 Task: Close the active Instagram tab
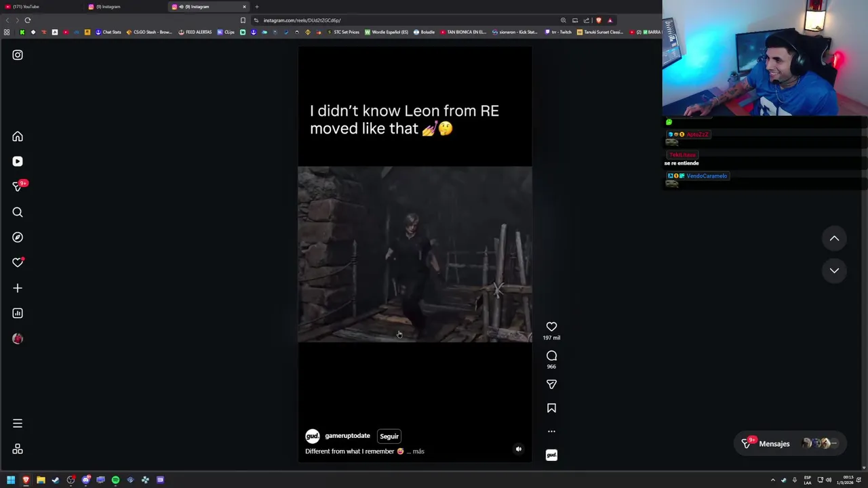[x=244, y=7]
